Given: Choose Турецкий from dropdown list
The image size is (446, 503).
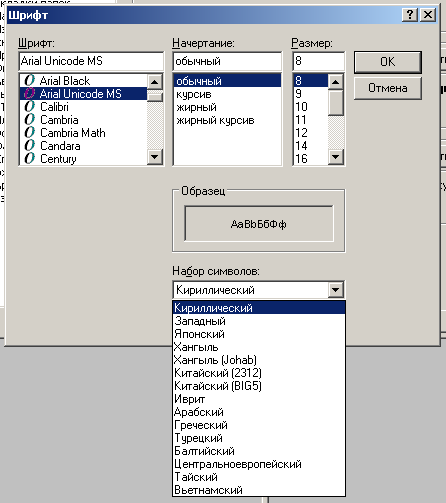Looking at the screenshot, I should 259,438.
